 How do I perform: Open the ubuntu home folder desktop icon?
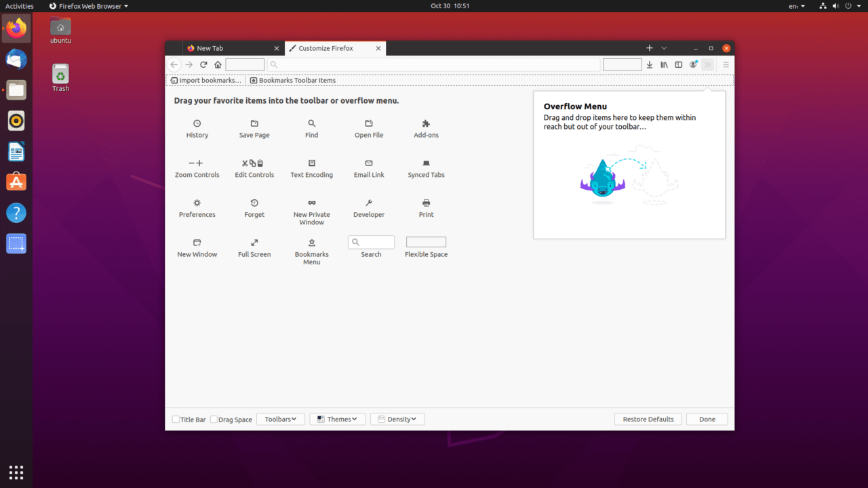60,30
